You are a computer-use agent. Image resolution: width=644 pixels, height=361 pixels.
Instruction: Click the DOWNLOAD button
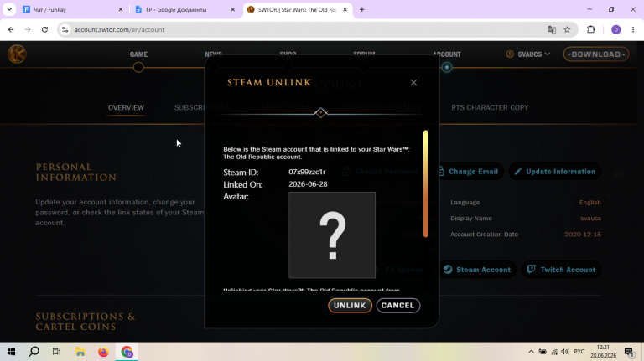(596, 54)
